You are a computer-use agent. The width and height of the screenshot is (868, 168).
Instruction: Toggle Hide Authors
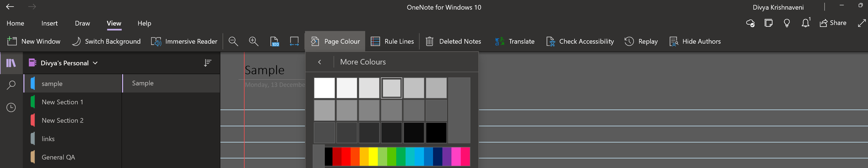[x=695, y=41]
